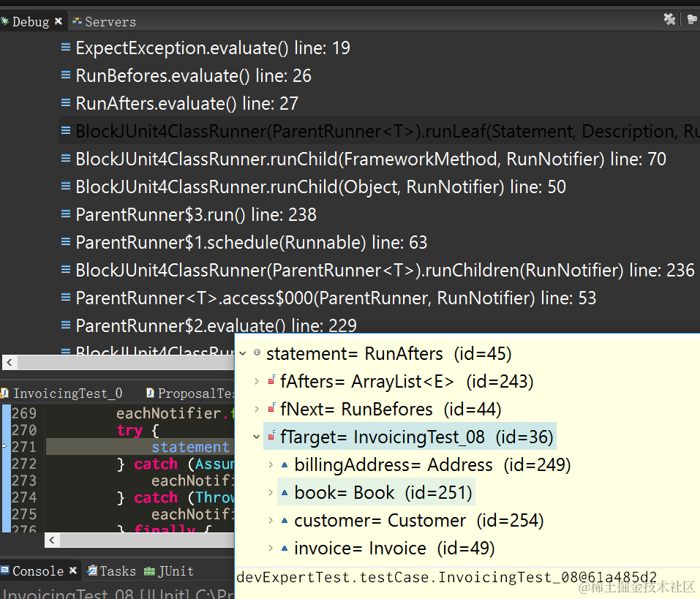Viewport: 700px width, 599px height.
Task: Click stack frame icon beside ExpectException.evaluate()
Action: (x=66, y=47)
